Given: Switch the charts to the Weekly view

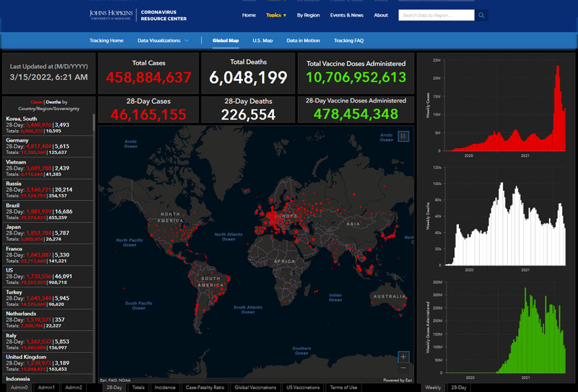Looking at the screenshot, I should pyautogui.click(x=433, y=387).
